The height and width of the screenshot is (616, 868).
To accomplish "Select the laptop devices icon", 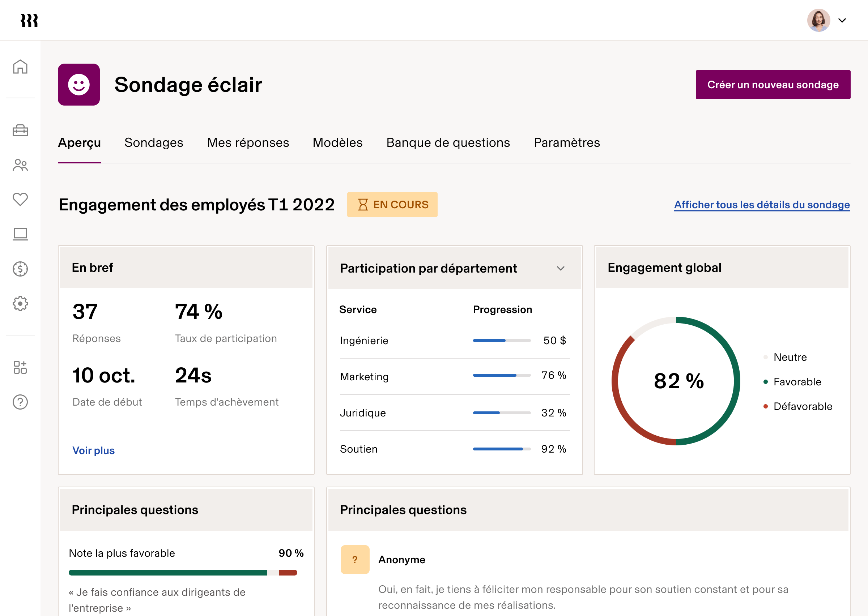I will [20, 234].
